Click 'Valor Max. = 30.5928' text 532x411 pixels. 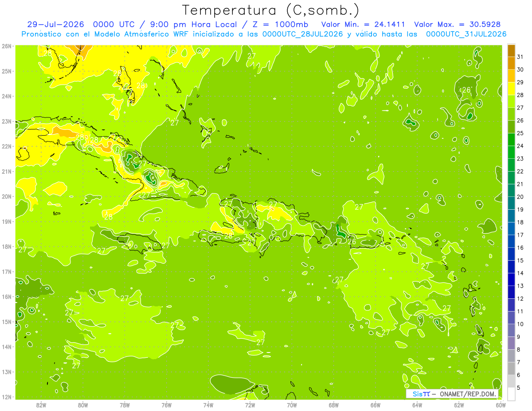[458, 24]
